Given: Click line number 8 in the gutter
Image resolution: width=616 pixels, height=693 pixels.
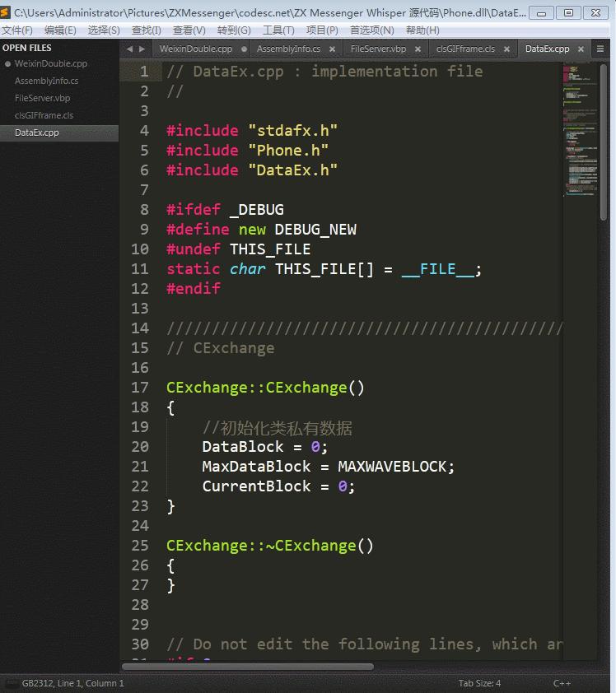Looking at the screenshot, I should tap(145, 210).
